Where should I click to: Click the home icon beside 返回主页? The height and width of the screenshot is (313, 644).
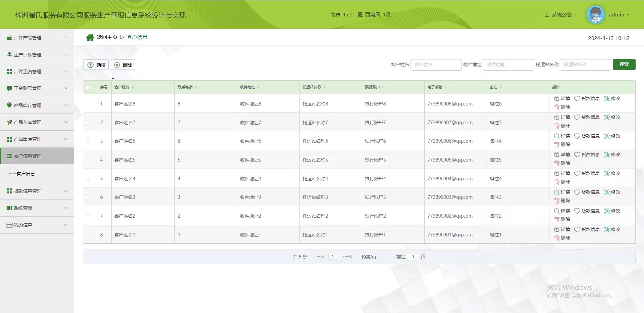click(90, 37)
